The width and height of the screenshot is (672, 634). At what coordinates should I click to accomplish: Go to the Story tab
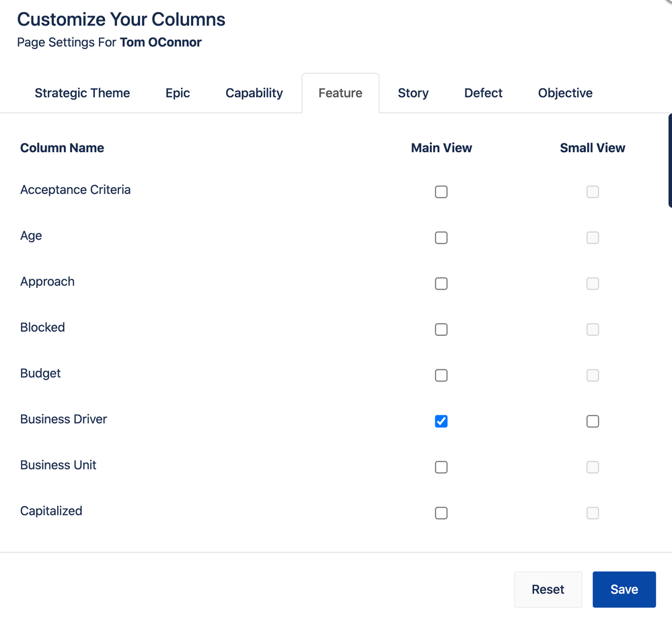(413, 93)
